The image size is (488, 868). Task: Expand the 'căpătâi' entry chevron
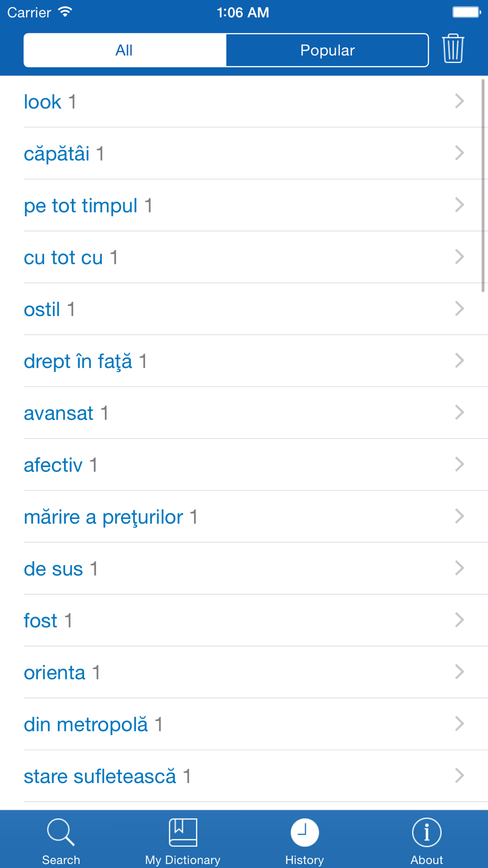[x=459, y=153]
